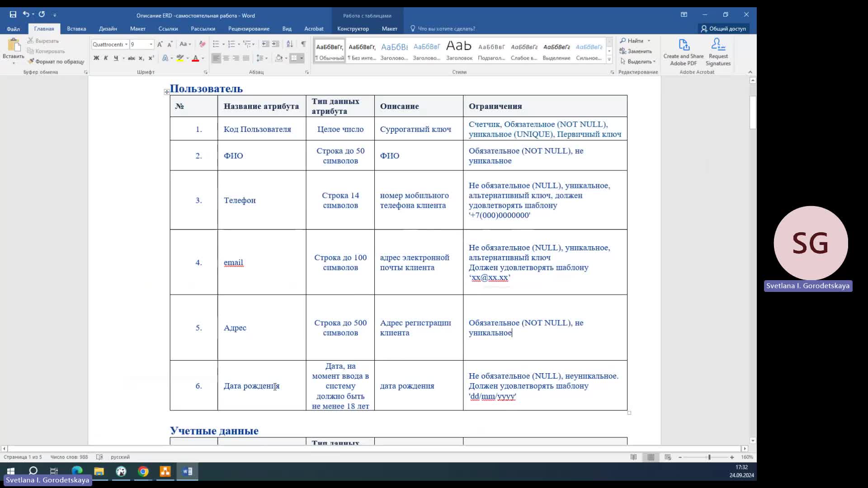The image size is (868, 488).
Task: Expand the styles gallery
Action: tap(609, 60)
